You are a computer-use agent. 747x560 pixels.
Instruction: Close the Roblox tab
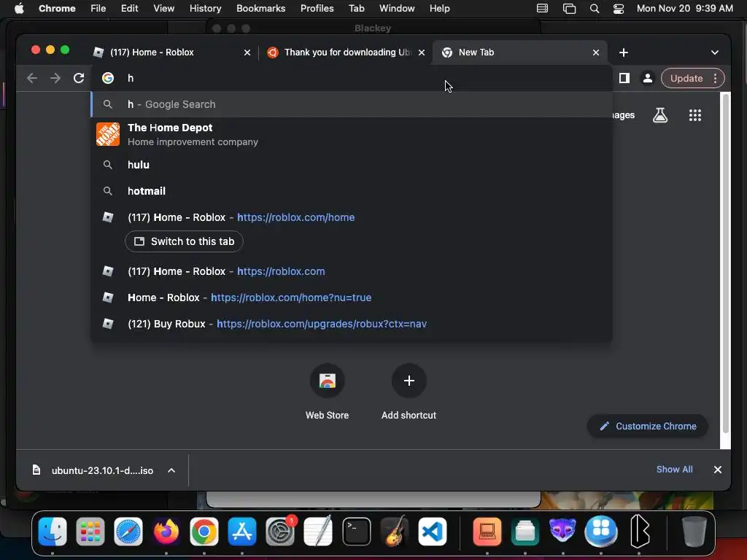(247, 52)
